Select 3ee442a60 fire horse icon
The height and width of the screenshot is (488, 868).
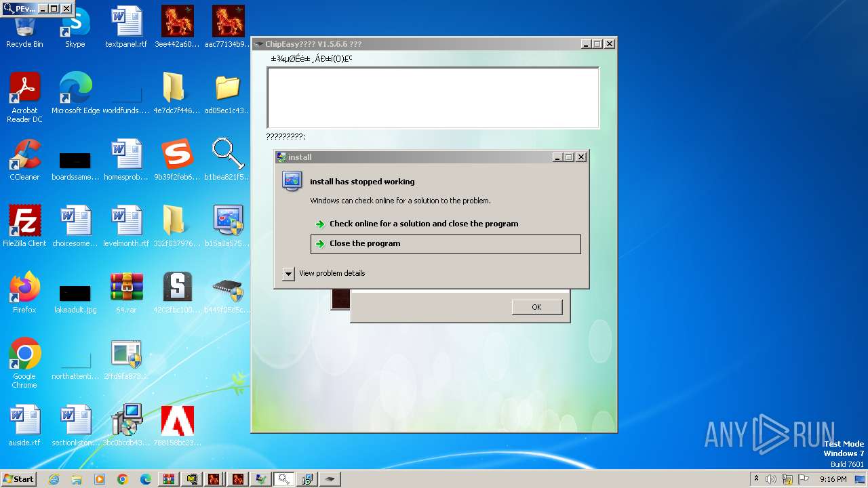point(177,28)
